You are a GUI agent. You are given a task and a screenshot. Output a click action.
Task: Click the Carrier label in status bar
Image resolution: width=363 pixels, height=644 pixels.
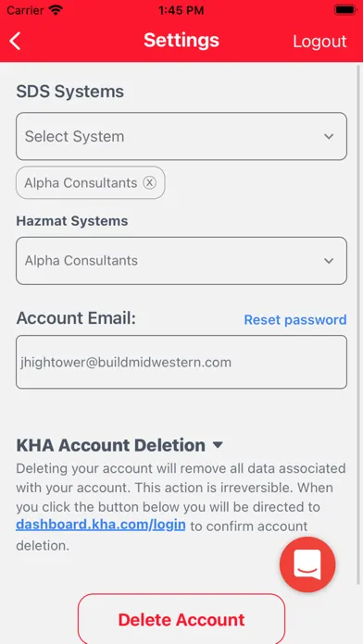(26, 10)
